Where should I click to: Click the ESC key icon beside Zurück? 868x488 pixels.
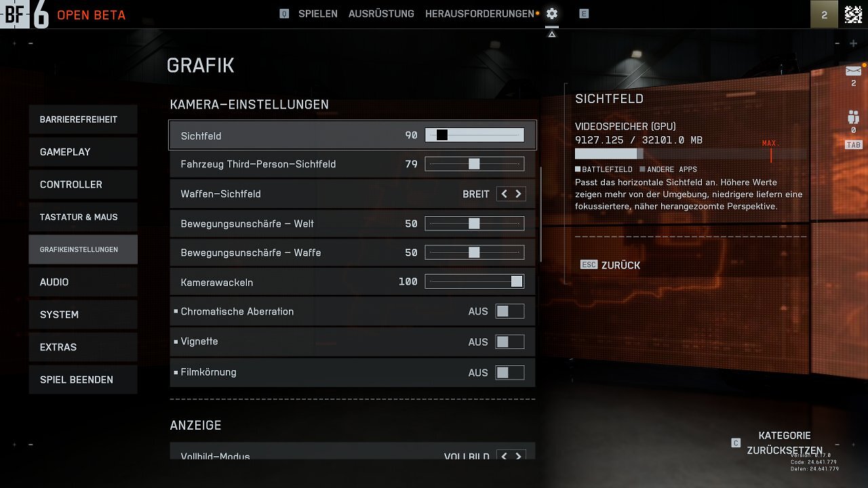pos(589,265)
